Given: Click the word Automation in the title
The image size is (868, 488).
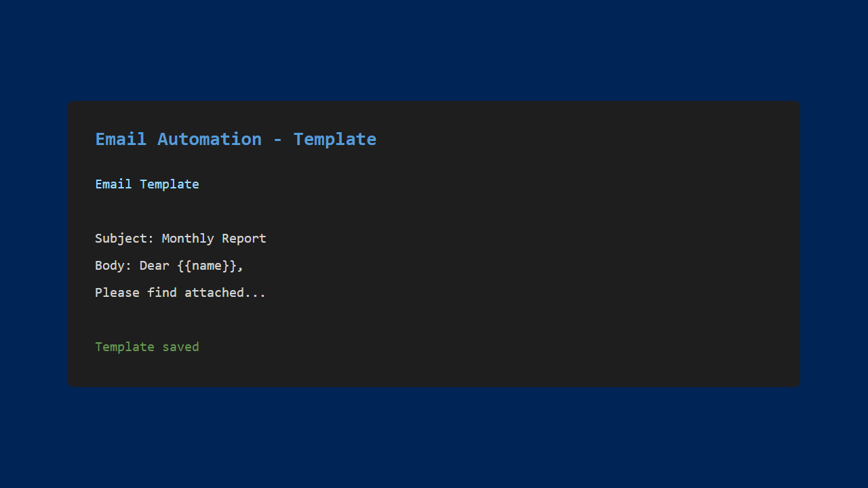Looking at the screenshot, I should coord(209,140).
